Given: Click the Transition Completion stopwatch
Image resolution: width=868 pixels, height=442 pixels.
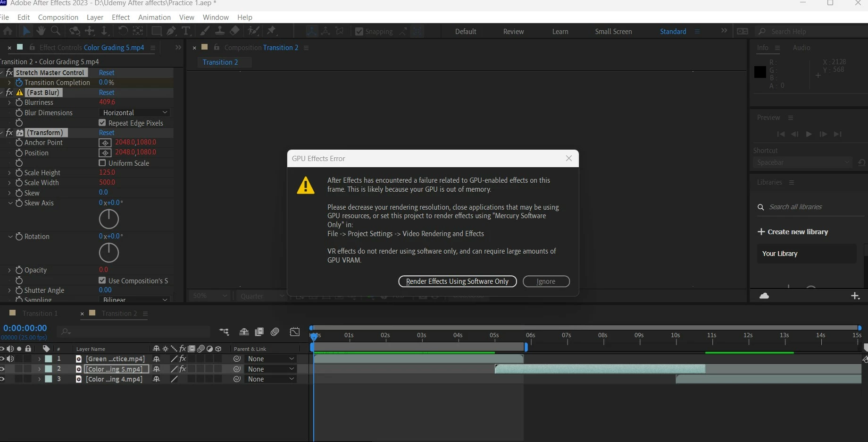Looking at the screenshot, I should click(19, 83).
